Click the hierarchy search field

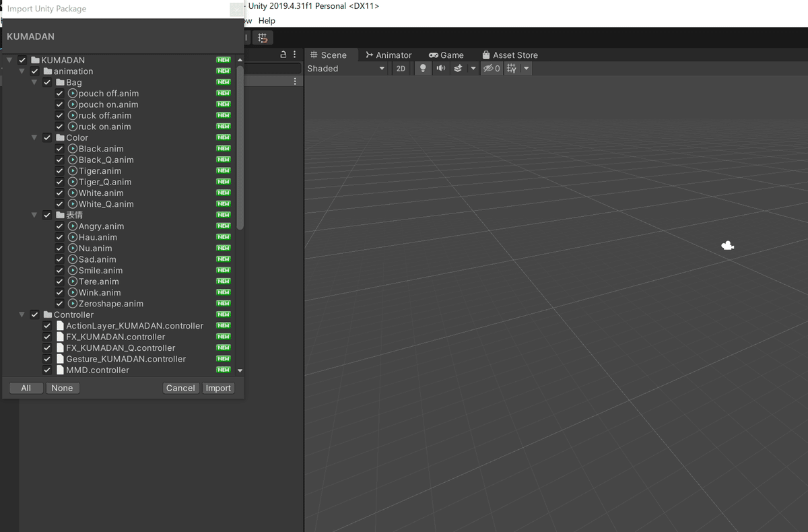273,68
